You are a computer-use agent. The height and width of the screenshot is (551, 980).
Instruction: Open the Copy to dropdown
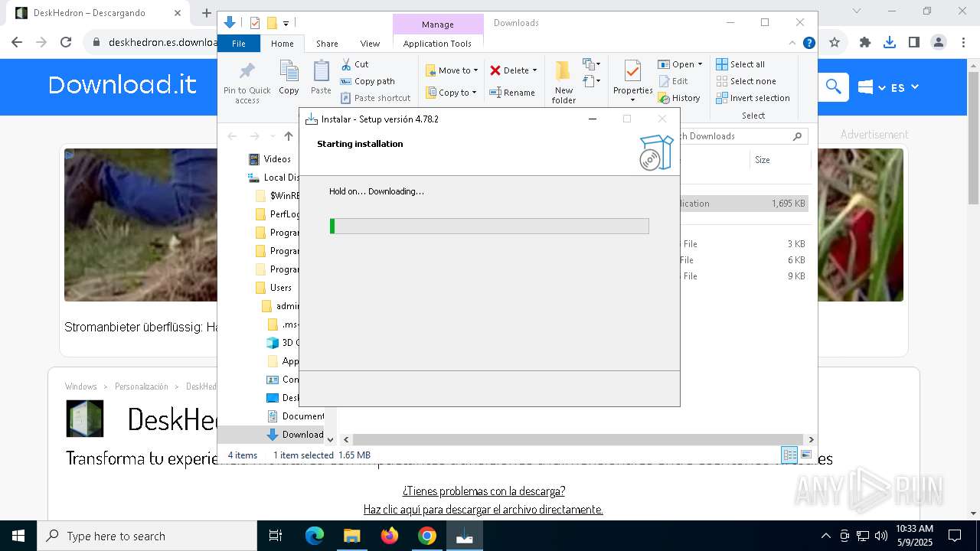pyautogui.click(x=451, y=93)
